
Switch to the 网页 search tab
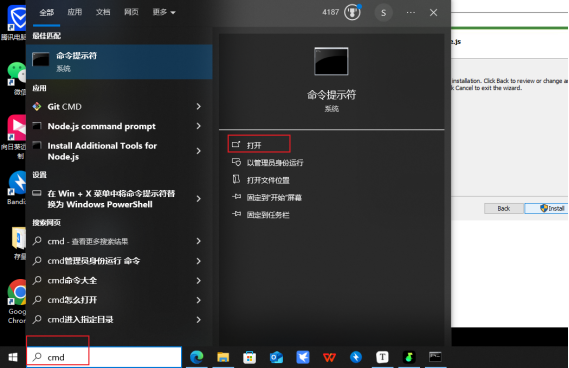point(131,12)
